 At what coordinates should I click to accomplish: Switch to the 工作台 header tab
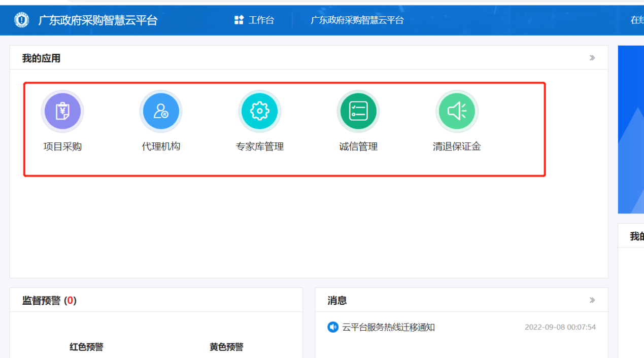click(x=254, y=20)
